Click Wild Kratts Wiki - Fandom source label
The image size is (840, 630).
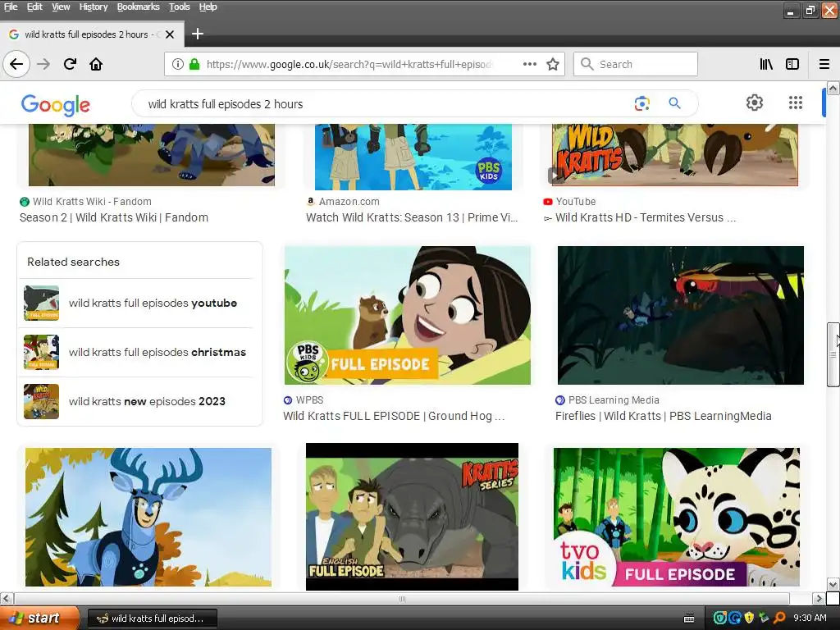pos(92,202)
